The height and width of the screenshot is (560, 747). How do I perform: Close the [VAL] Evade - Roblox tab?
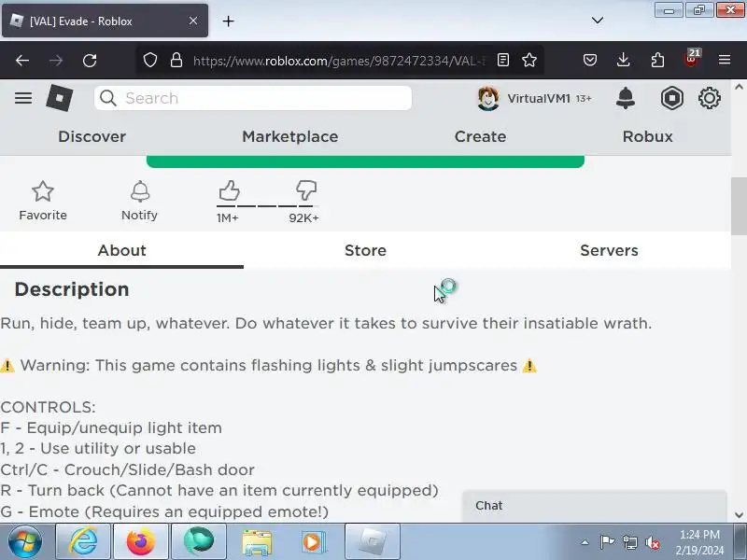193,21
